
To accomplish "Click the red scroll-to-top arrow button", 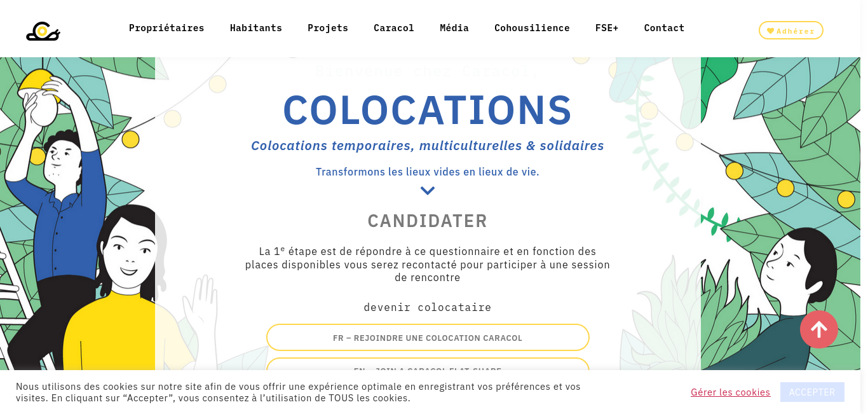I will (x=819, y=329).
